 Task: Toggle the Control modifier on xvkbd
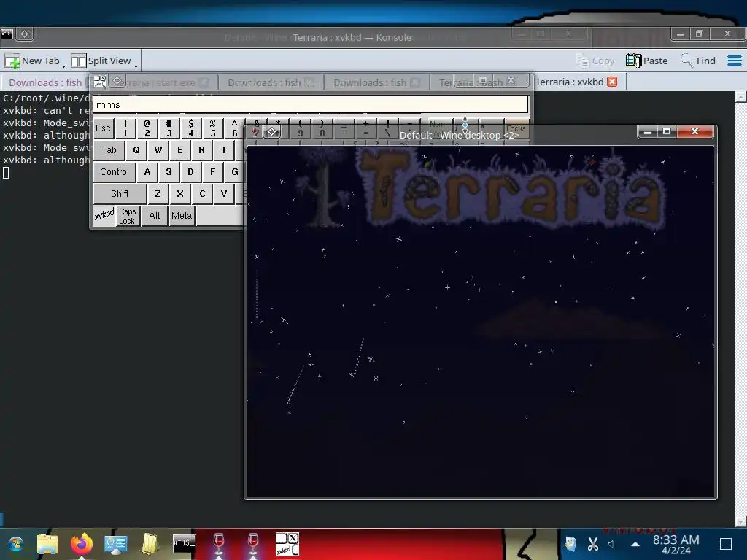(115, 172)
